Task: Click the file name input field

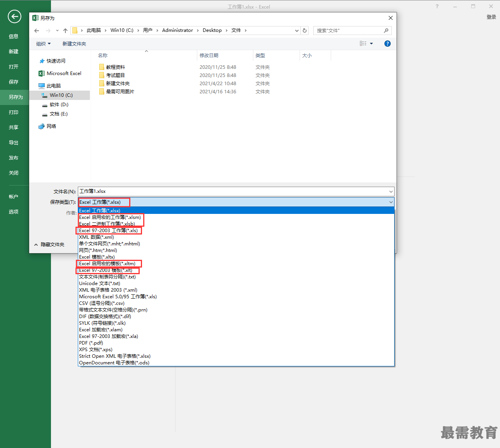Action: [x=233, y=191]
